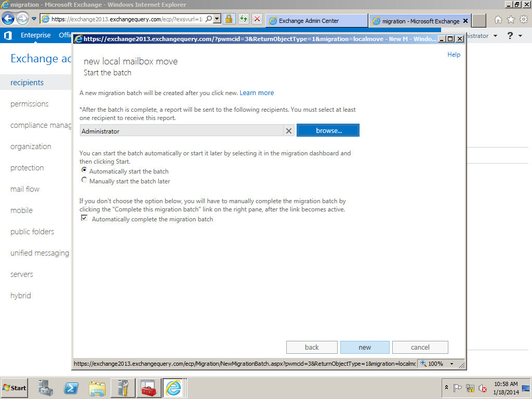Expand the help question mark dropdown
Image resolution: width=532 pixels, height=399 pixels.
(x=513, y=36)
